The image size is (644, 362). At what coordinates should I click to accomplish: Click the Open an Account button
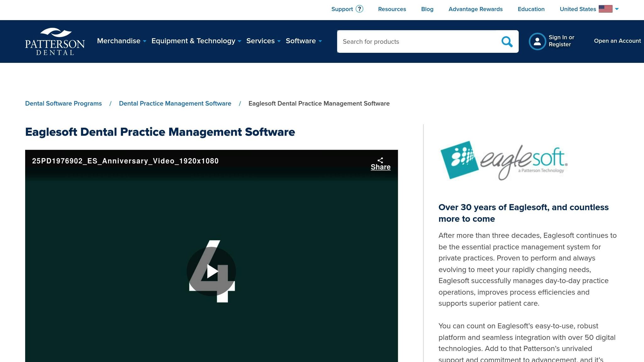click(x=617, y=41)
